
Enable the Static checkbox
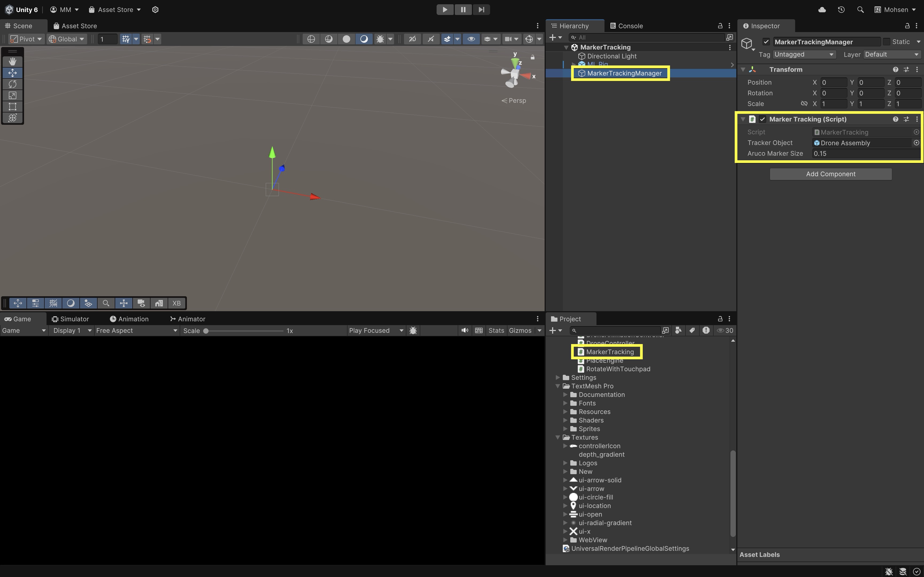point(887,42)
